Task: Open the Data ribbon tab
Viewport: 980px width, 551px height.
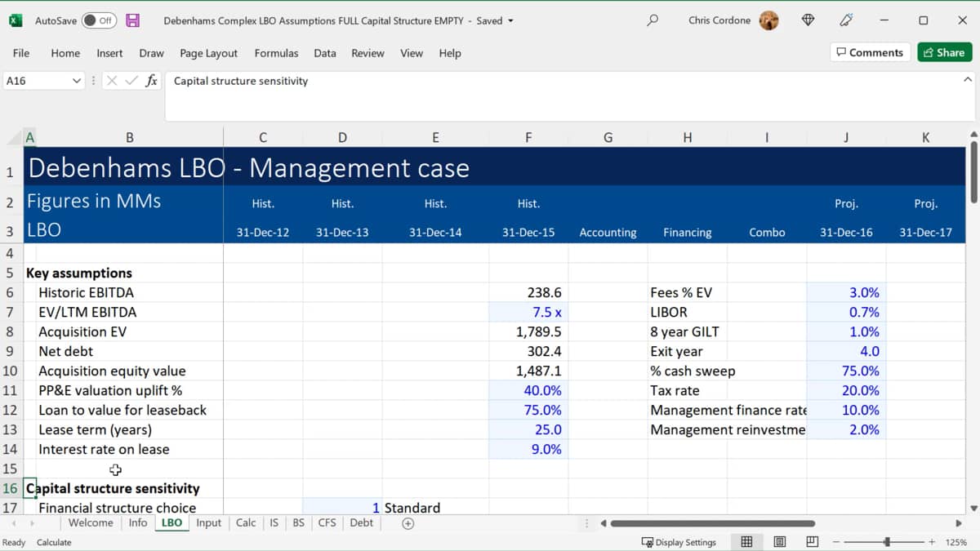Action: pos(325,53)
